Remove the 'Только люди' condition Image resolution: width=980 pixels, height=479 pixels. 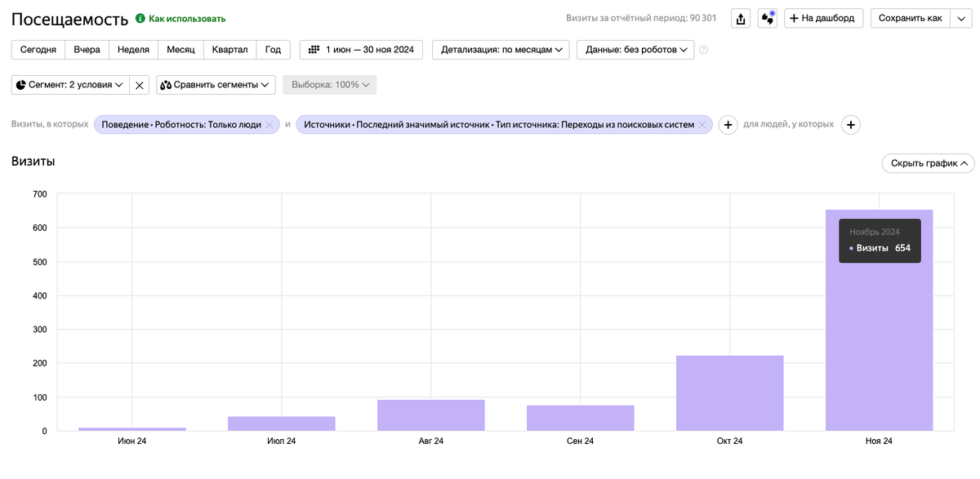[x=269, y=125]
